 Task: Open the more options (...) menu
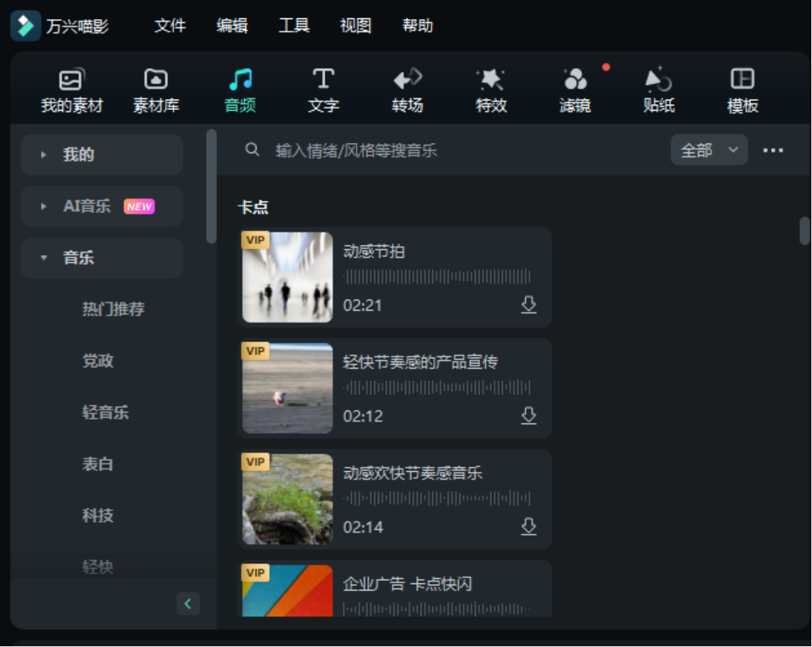[772, 149]
